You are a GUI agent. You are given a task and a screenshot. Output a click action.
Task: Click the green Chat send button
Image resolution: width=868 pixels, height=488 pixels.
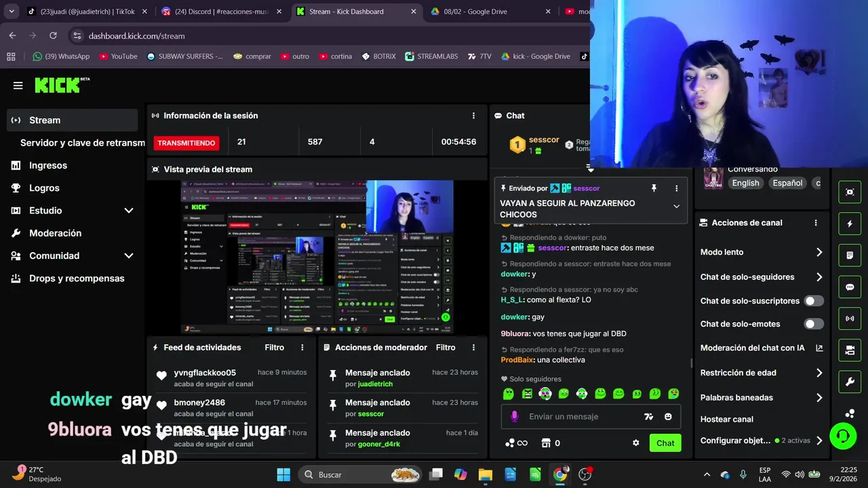coord(665,443)
